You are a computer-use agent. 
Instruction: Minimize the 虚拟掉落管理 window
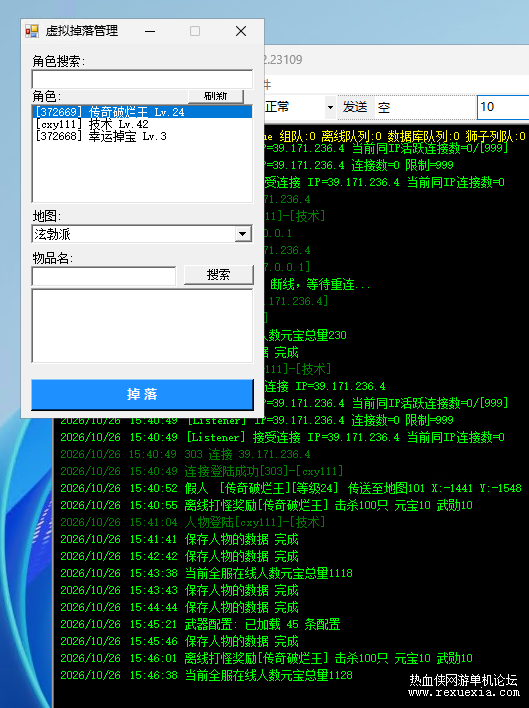[x=150, y=31]
